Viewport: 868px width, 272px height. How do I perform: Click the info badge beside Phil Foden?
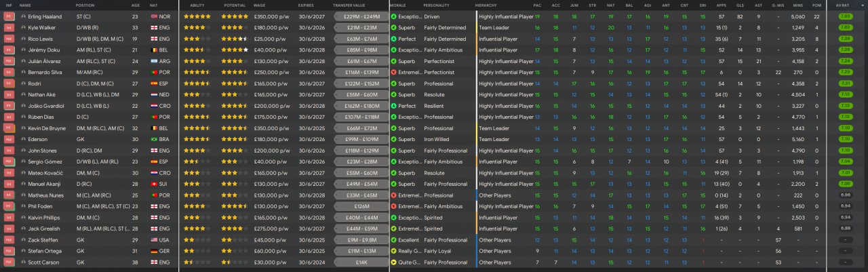(x=9, y=206)
